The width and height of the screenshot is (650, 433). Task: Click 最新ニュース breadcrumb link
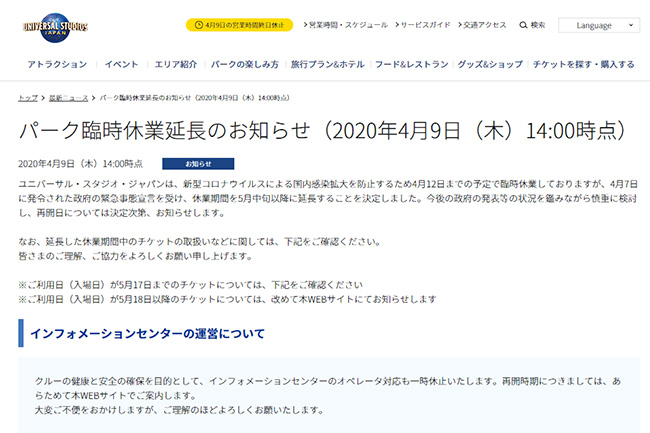[68, 98]
